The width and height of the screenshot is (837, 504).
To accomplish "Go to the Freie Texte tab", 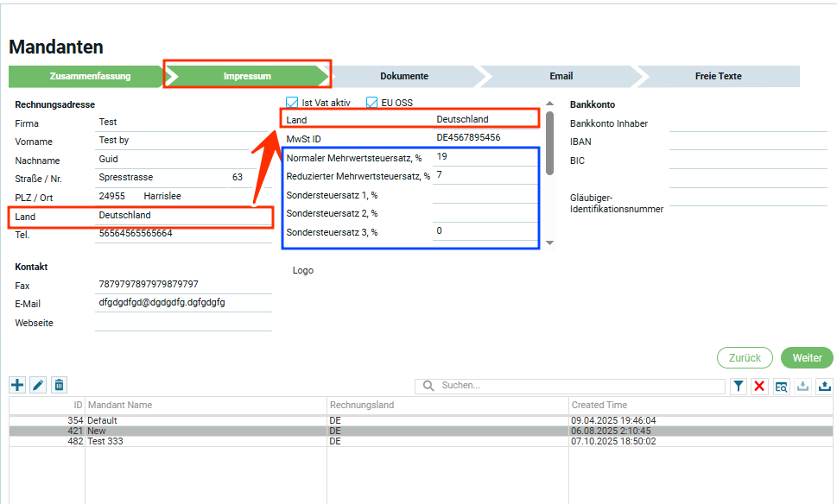I will (x=718, y=76).
